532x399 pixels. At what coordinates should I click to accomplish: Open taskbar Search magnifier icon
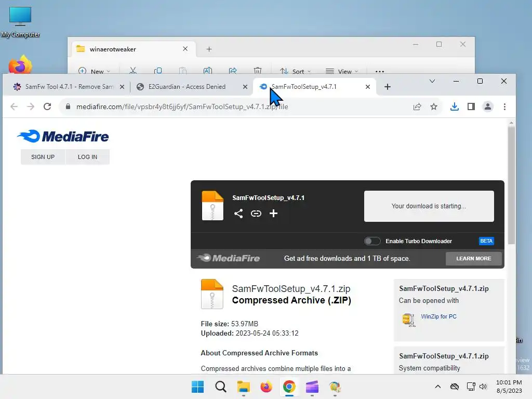pos(220,387)
